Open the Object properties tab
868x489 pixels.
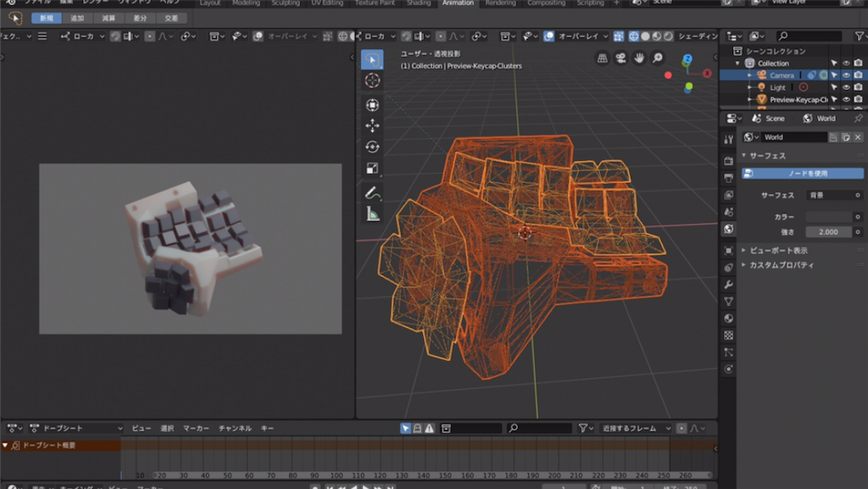click(x=728, y=251)
